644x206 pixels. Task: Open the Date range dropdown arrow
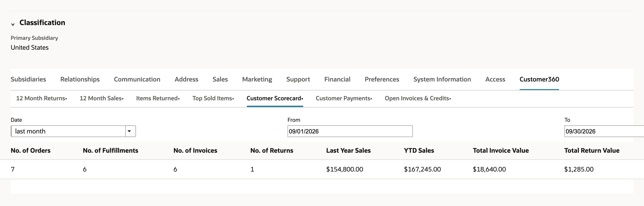pyautogui.click(x=129, y=131)
